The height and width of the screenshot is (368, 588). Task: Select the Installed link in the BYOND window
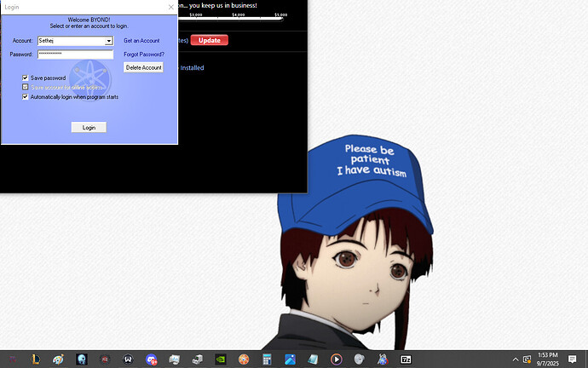[192, 68]
